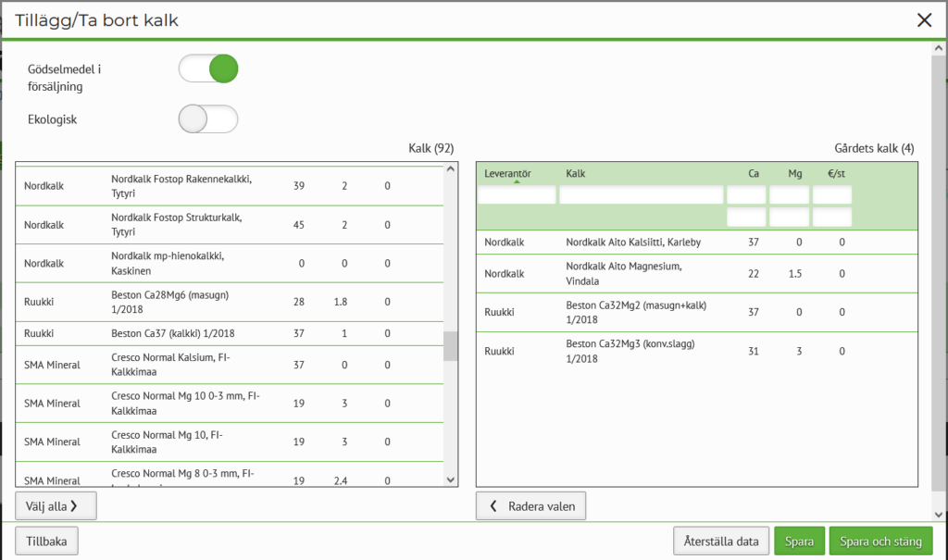Sort Gårdets kalk by Mg column header
948x560 pixels.
coord(795,174)
